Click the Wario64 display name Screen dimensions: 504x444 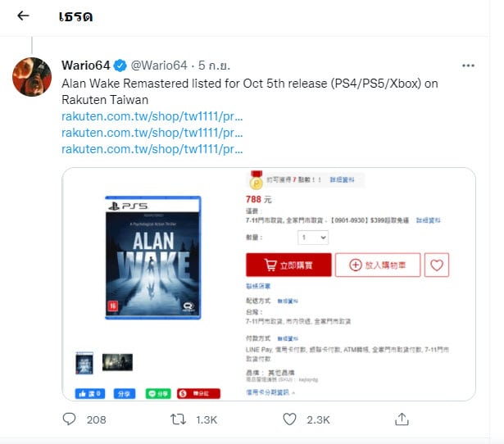[86, 66]
